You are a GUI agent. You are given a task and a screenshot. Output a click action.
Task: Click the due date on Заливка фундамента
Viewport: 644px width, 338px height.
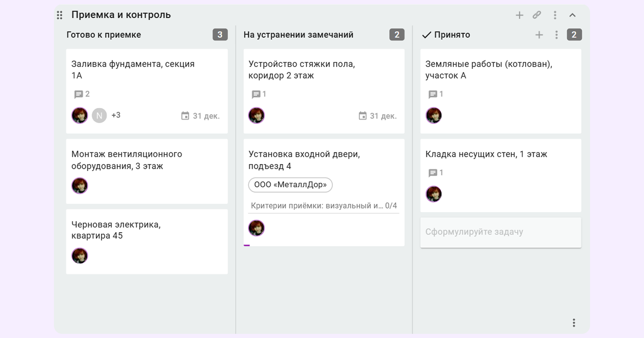tap(200, 116)
